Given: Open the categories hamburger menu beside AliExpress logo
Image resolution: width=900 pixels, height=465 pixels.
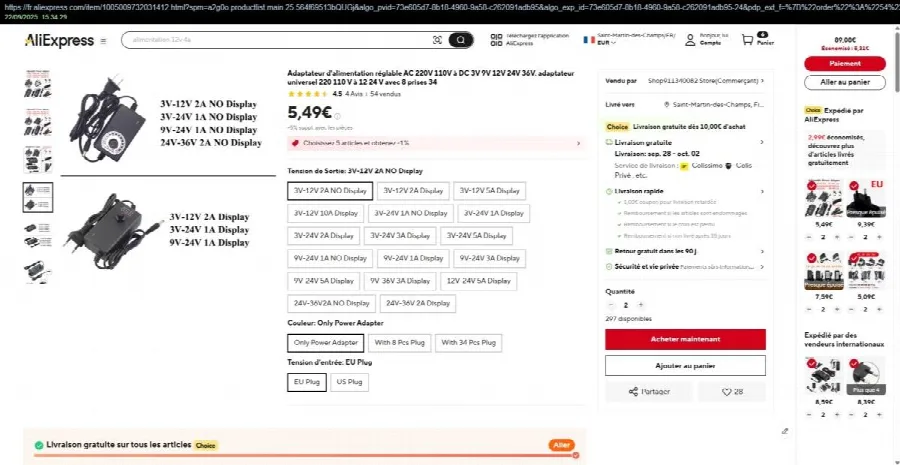Looking at the screenshot, I should tap(103, 41).
